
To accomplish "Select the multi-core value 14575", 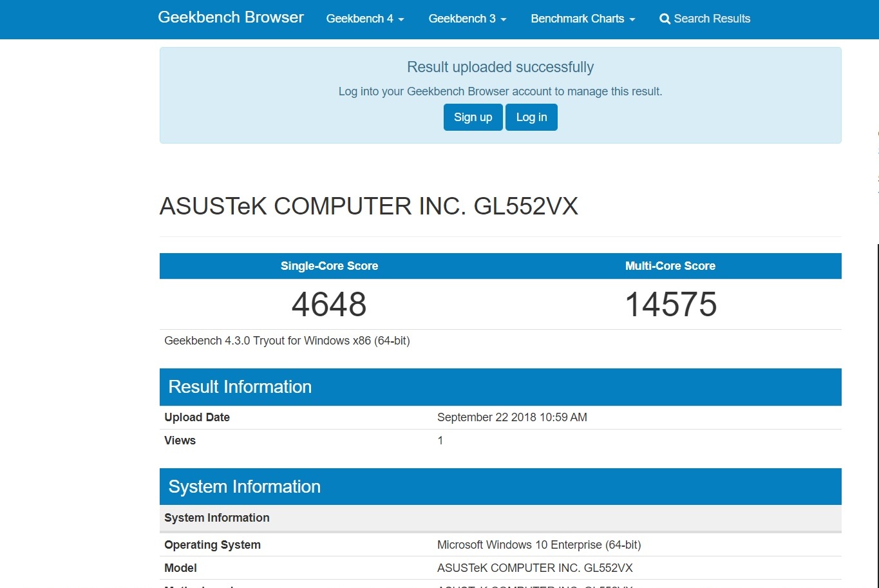I will pos(670,304).
